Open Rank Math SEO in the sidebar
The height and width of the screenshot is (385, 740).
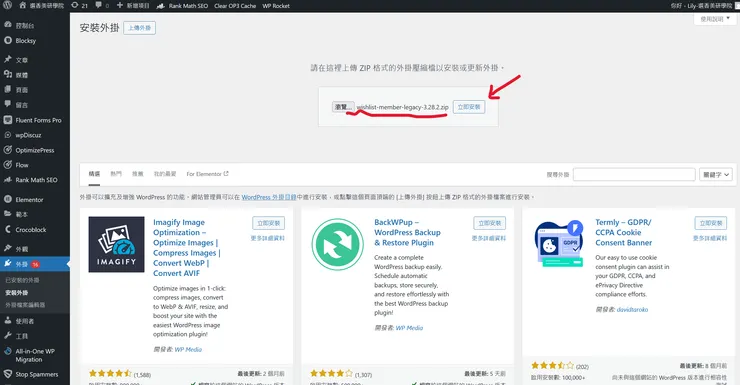35,180
